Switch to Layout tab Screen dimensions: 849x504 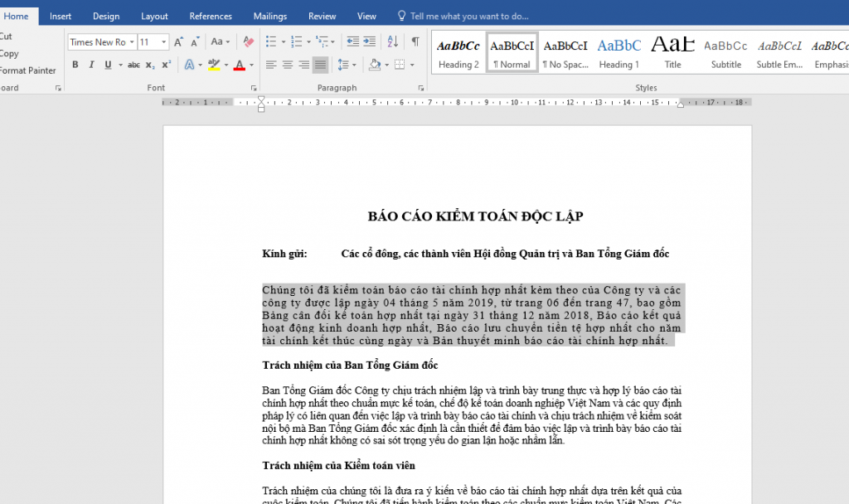coord(154,17)
